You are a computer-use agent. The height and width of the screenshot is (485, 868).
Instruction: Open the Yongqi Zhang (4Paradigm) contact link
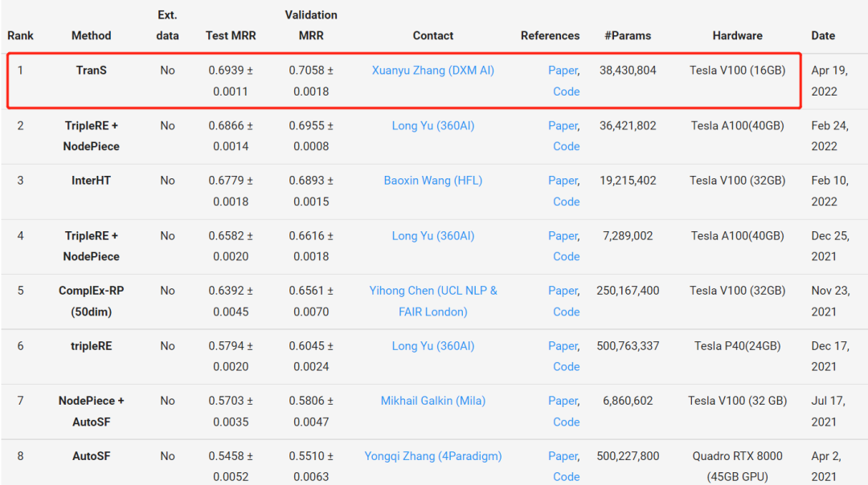pos(432,456)
